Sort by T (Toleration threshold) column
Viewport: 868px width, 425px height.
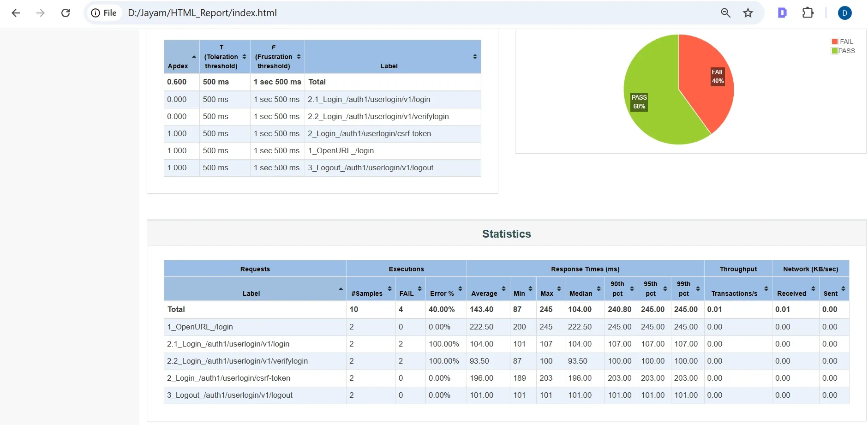[x=225, y=57]
